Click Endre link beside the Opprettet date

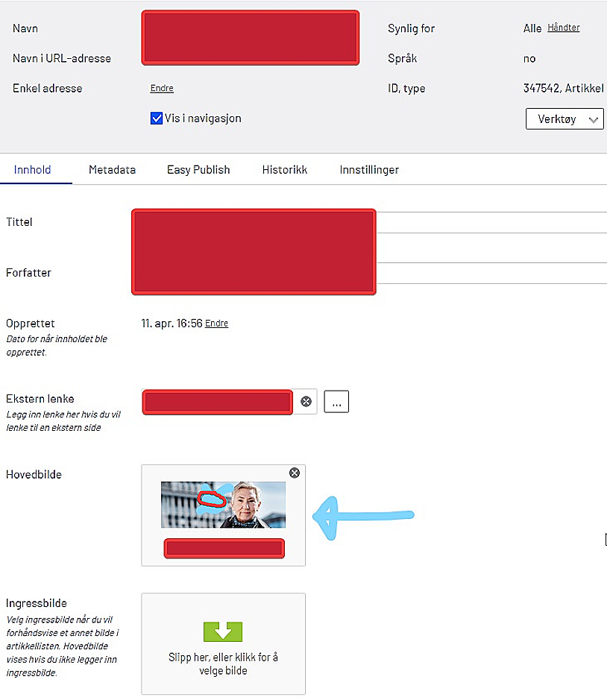tap(216, 324)
